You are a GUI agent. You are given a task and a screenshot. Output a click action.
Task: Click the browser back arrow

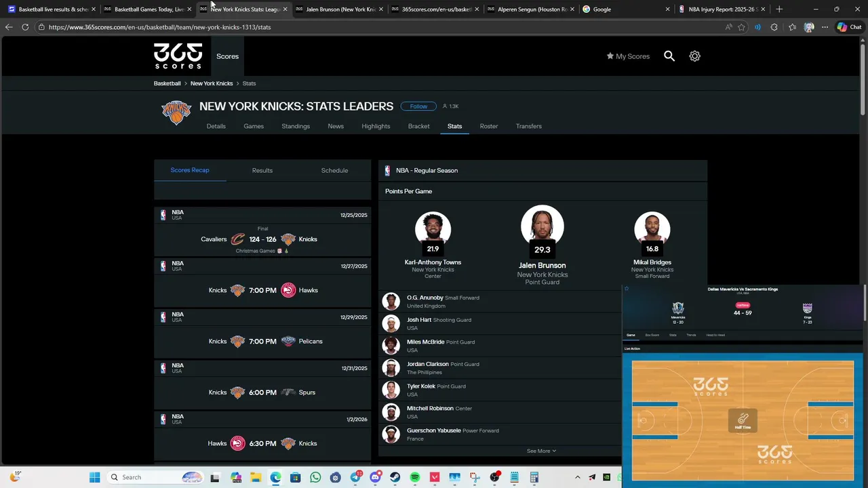[8, 27]
